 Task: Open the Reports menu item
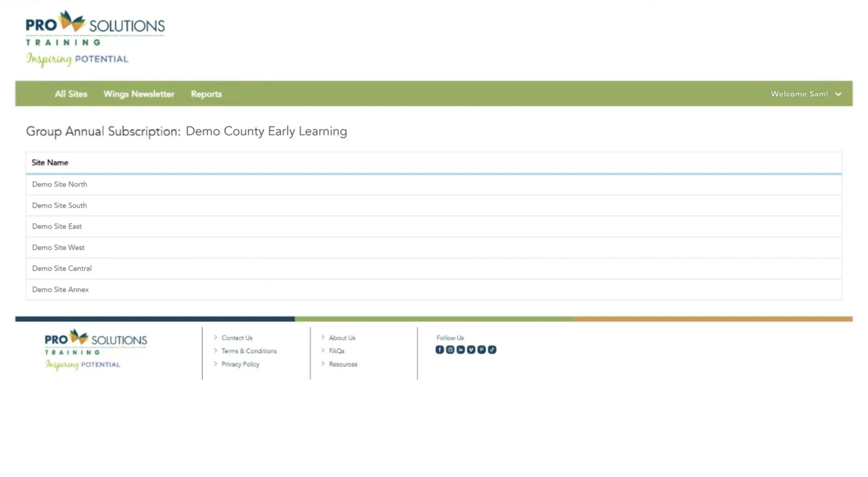[206, 94]
